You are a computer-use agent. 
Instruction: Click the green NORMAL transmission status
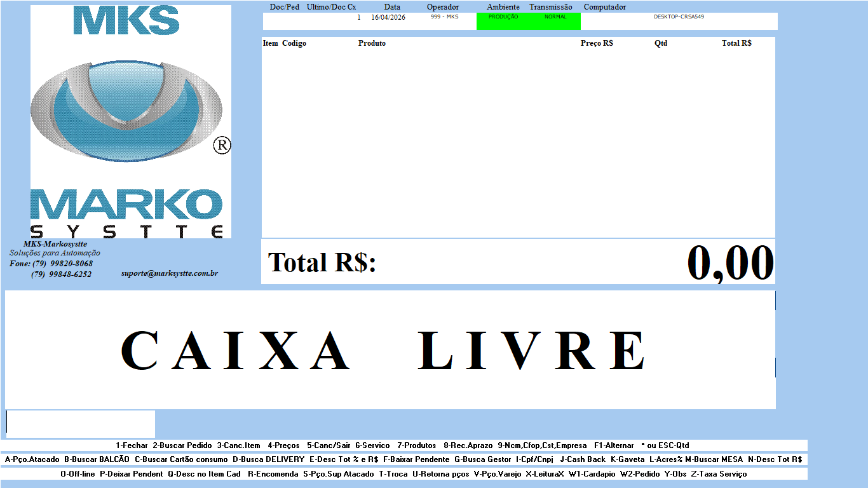(555, 17)
